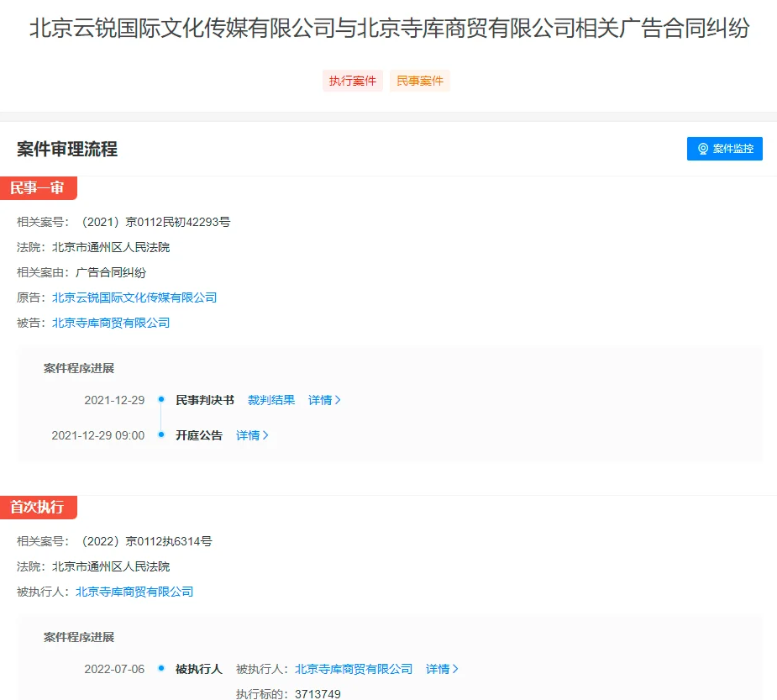
Task: Click case number (2021)京0112民初42293号
Action: [x=153, y=222]
